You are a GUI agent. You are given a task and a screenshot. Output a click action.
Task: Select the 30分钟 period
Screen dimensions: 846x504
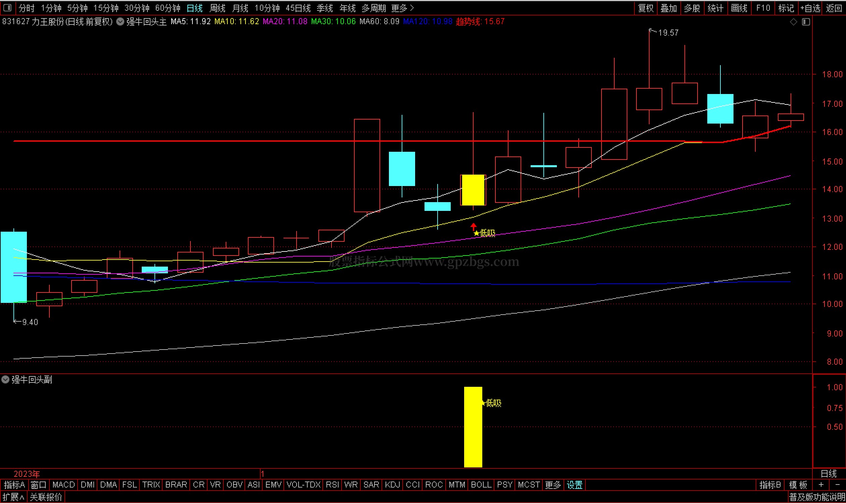137,8
